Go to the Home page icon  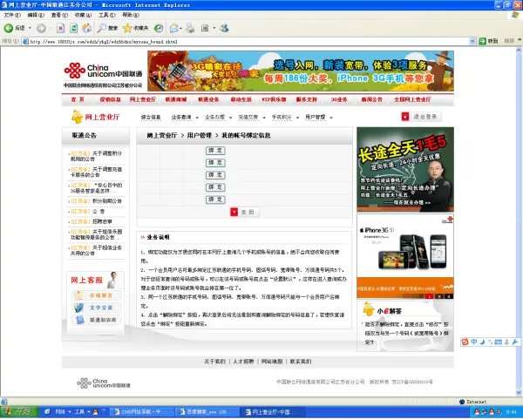[x=86, y=29]
